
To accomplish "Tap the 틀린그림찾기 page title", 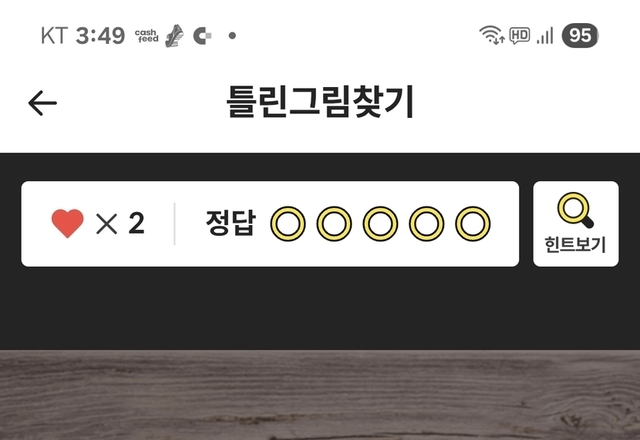I will click(x=320, y=102).
